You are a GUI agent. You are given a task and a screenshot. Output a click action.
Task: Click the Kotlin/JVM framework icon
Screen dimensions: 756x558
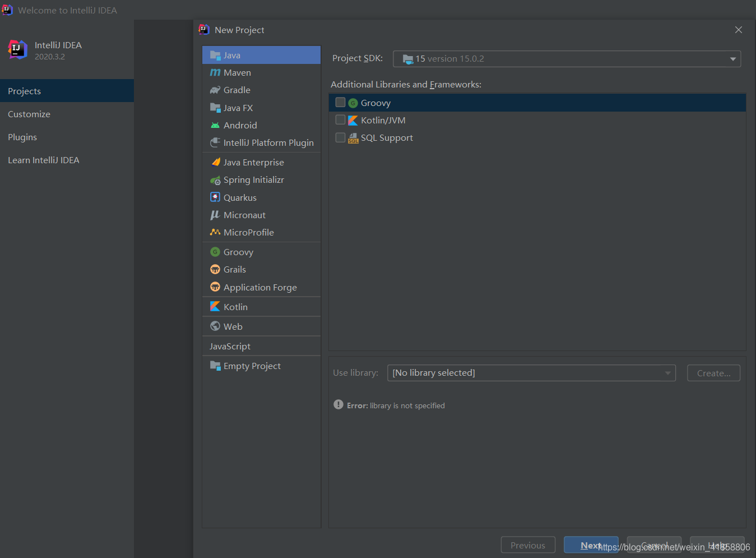(353, 120)
